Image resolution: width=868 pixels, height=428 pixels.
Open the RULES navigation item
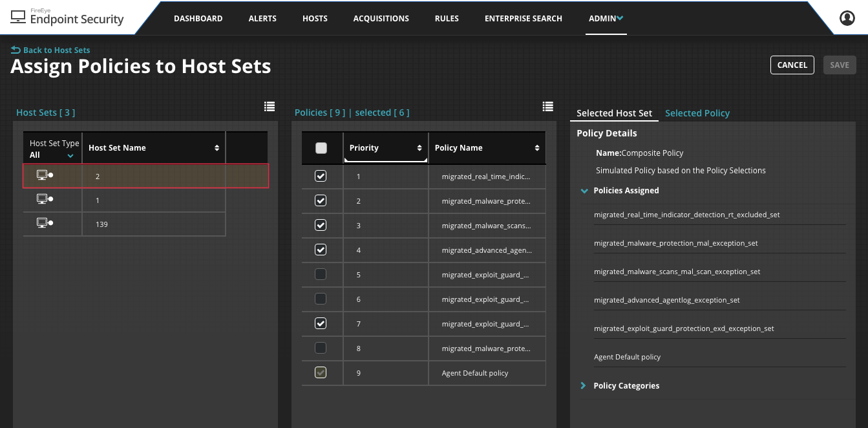tap(447, 18)
